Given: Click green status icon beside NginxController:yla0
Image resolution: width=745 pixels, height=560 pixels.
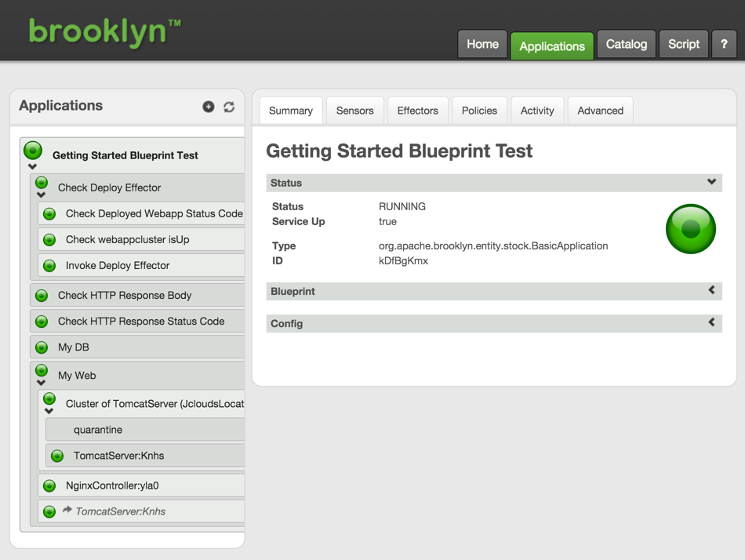Looking at the screenshot, I should click(49, 486).
